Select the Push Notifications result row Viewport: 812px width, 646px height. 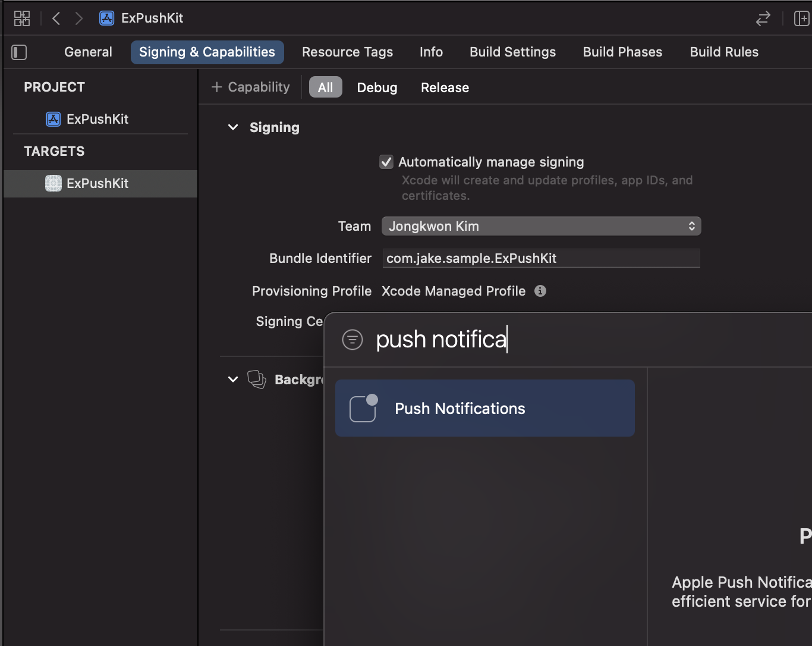(485, 408)
